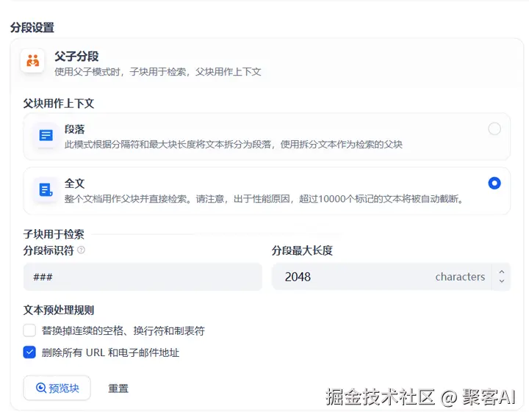Image resolution: width=529 pixels, height=420 pixels.
Task: Click the 重置 reset button
Action: click(x=118, y=388)
